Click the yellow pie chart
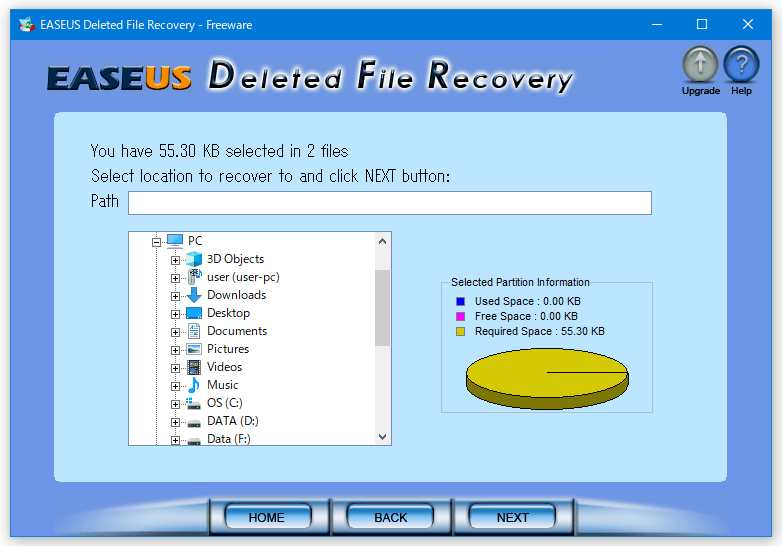This screenshot has width=782, height=546. (547, 378)
